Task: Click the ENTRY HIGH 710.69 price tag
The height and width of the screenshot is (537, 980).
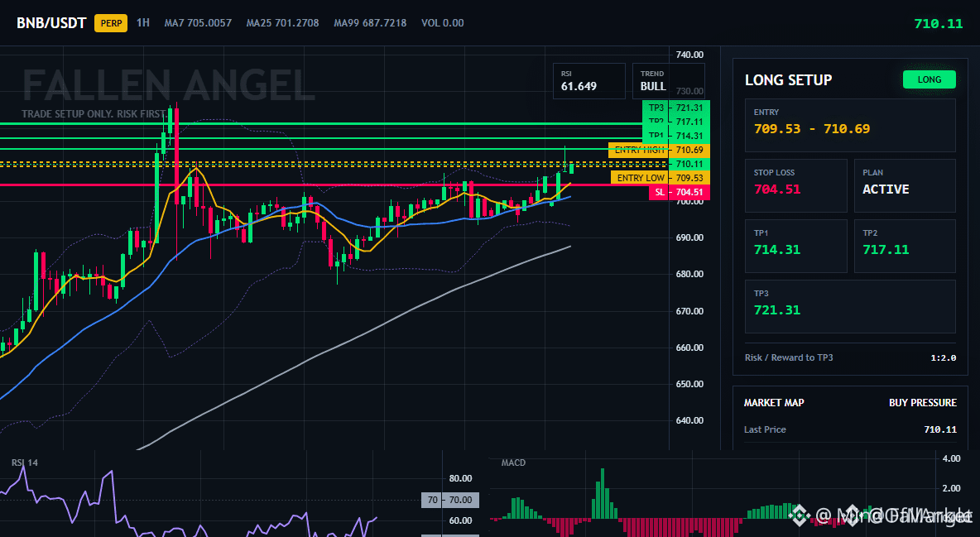Action: [660, 150]
